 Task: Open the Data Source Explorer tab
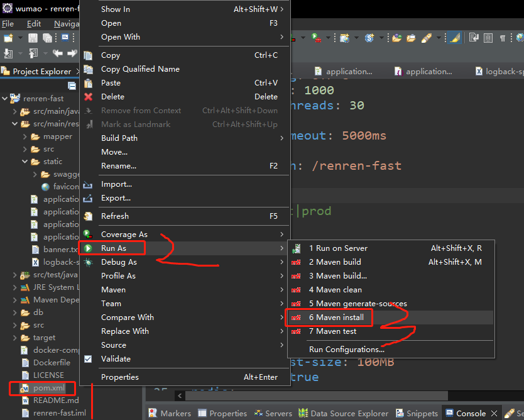coord(344,414)
